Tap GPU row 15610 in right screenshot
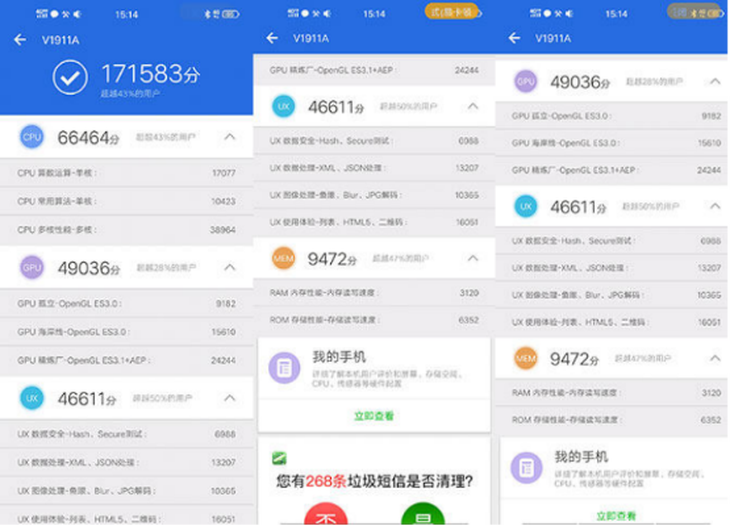The image size is (730, 526). click(x=612, y=143)
